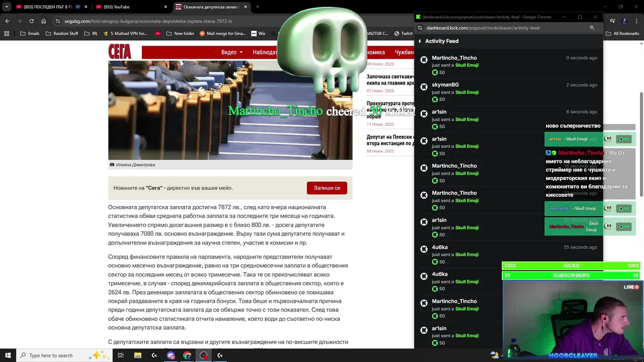Open the Emails bookmark folder

30,33
